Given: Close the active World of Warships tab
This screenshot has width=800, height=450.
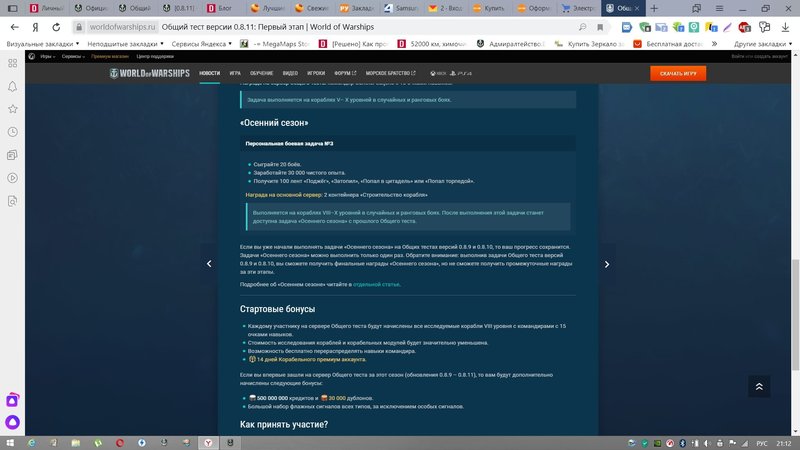Looking at the screenshot, I should 637,8.
